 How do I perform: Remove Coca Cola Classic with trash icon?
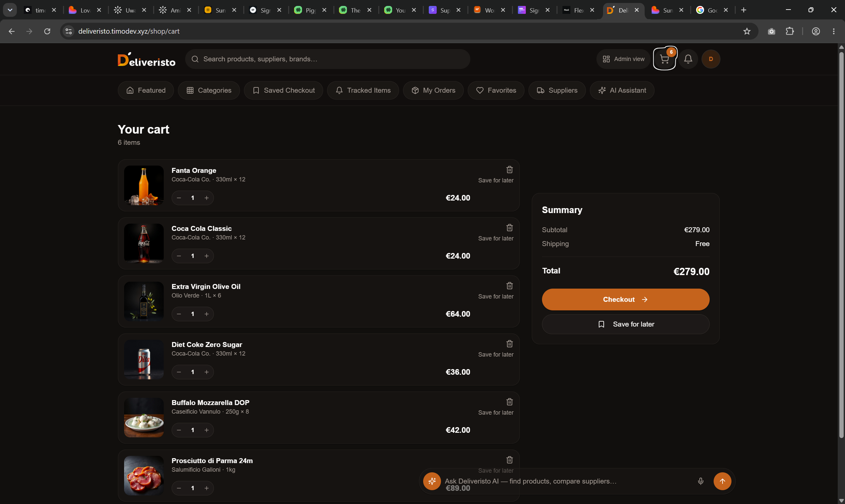point(509,228)
